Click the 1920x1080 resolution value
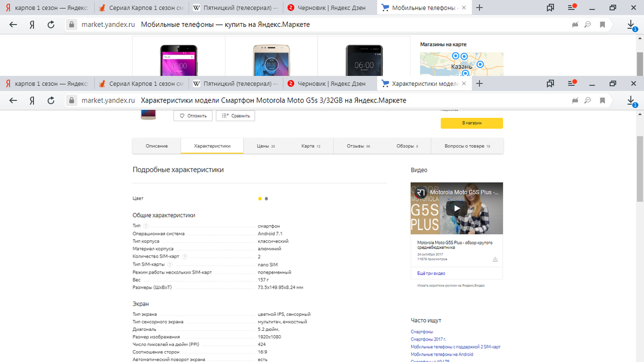644x362 pixels. coord(269,337)
